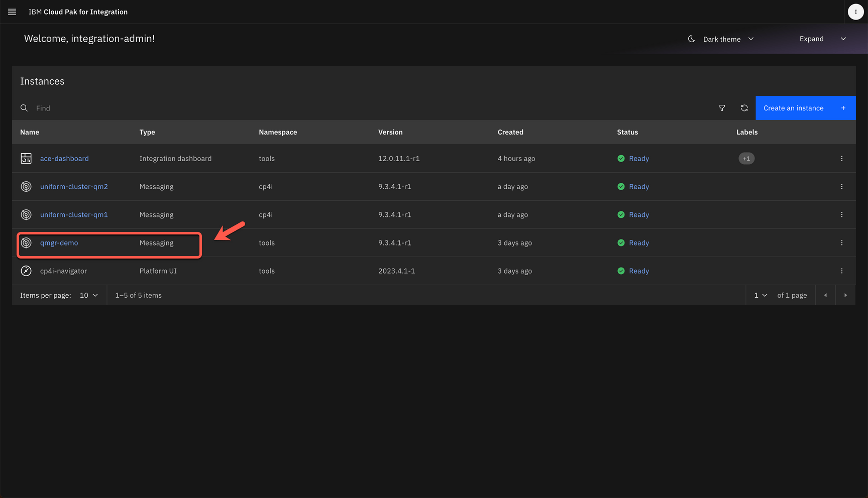
Task: Open overflow menu for cp4i-navigator row
Action: click(842, 271)
